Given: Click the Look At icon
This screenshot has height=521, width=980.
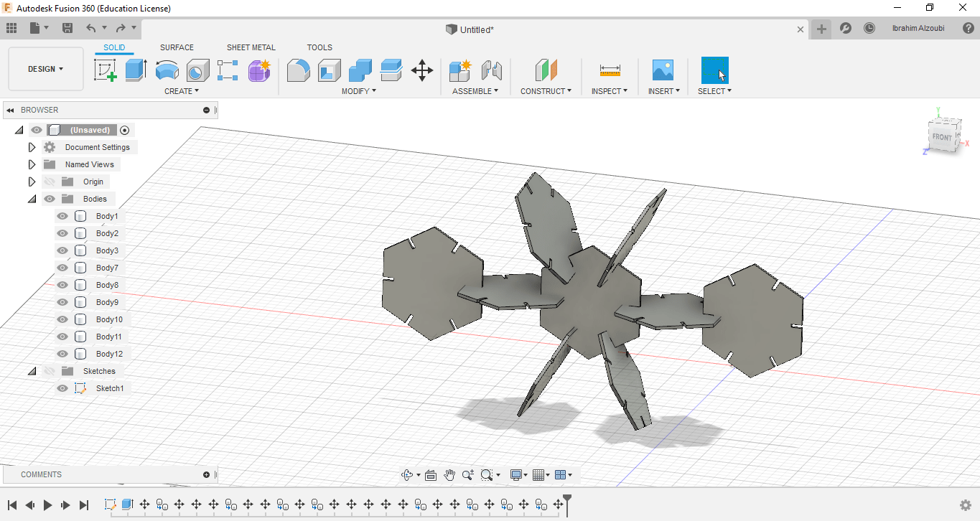Looking at the screenshot, I should point(431,475).
